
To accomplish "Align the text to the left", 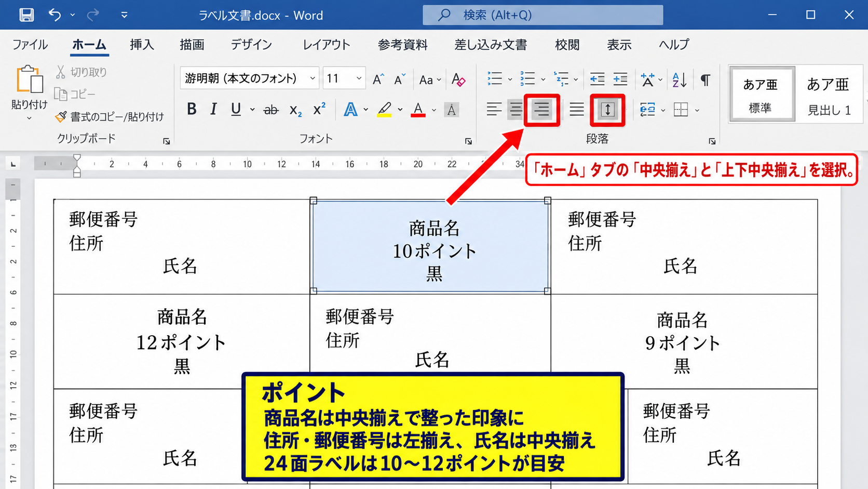I will pyautogui.click(x=494, y=110).
